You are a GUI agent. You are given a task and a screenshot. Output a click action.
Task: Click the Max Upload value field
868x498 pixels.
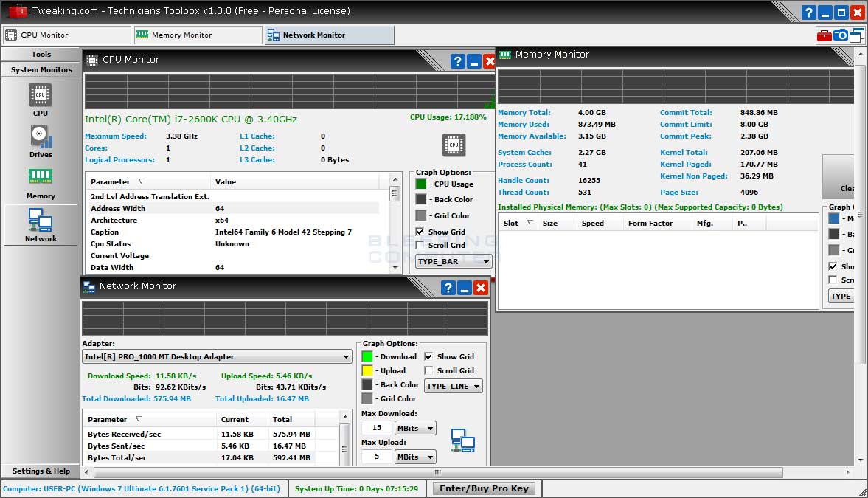[376, 457]
